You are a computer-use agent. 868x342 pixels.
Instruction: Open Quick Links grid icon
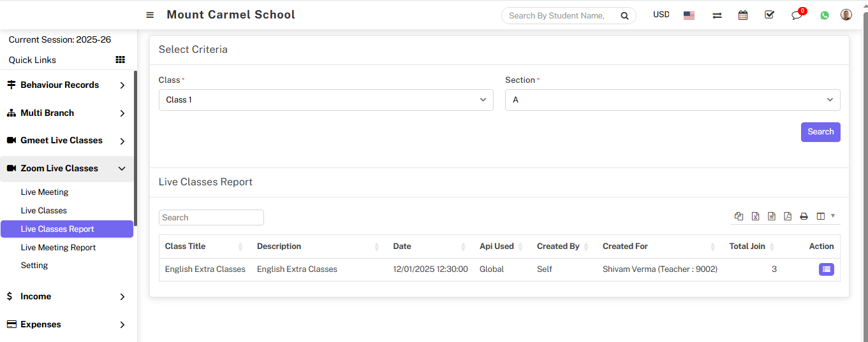coord(120,60)
